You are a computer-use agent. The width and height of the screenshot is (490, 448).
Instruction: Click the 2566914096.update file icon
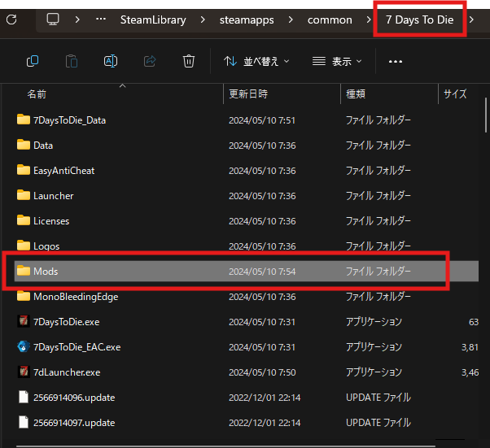pos(24,397)
